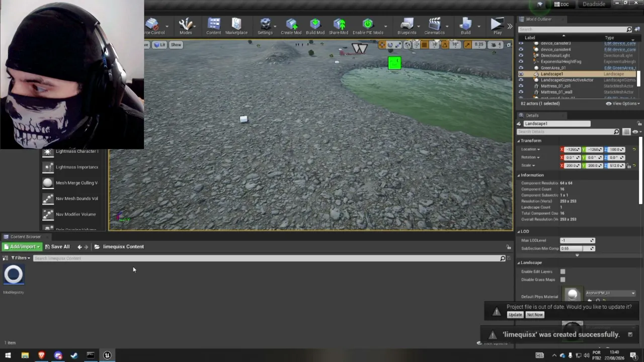Open the Windows Start menu
This screenshot has height=362, width=644.
pos(8,355)
